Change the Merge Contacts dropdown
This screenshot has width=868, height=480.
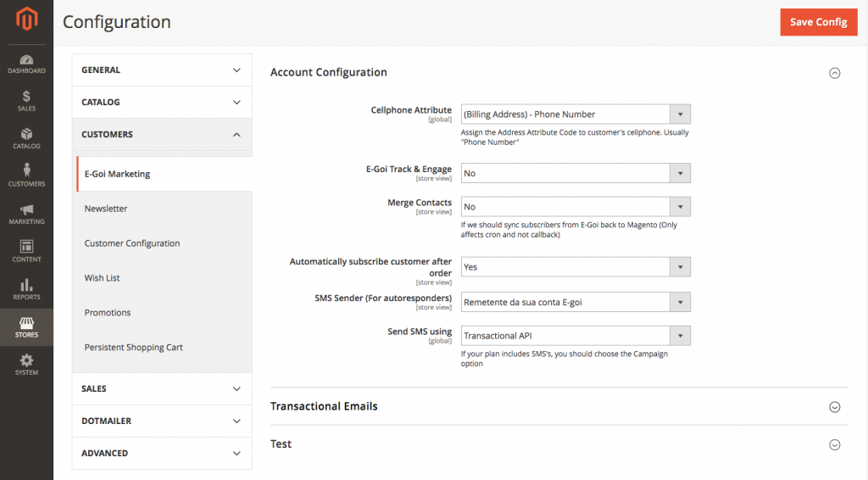click(x=576, y=207)
